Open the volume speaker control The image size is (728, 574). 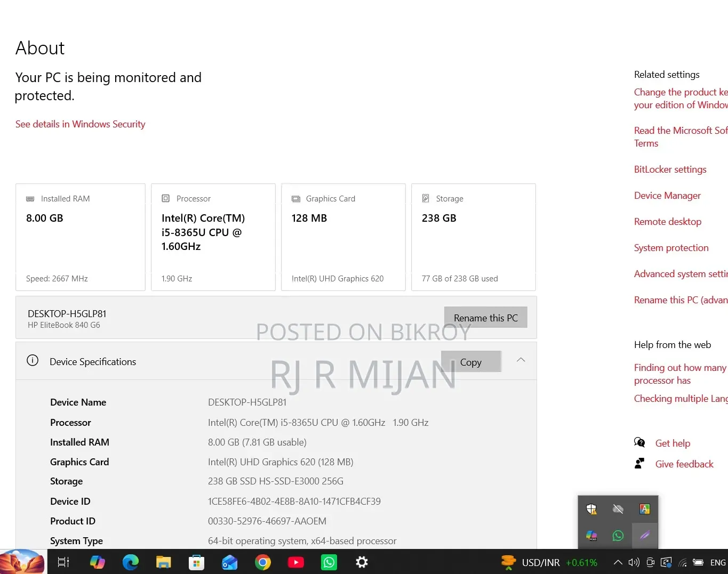(634, 562)
